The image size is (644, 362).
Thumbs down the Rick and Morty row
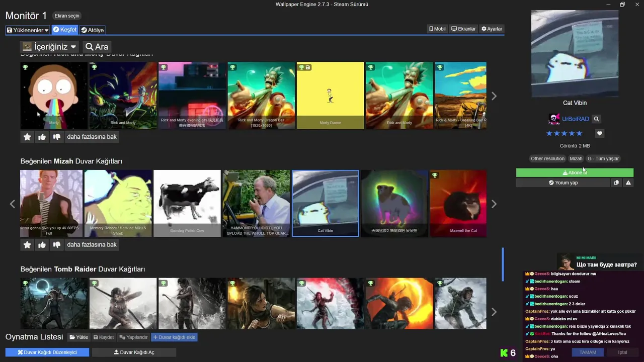click(57, 137)
